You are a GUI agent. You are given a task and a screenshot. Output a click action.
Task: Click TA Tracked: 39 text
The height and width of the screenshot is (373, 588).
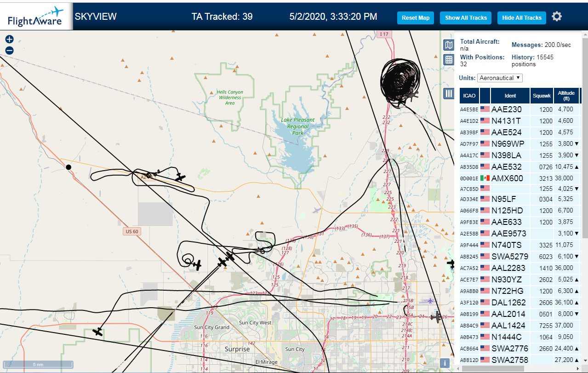(222, 17)
